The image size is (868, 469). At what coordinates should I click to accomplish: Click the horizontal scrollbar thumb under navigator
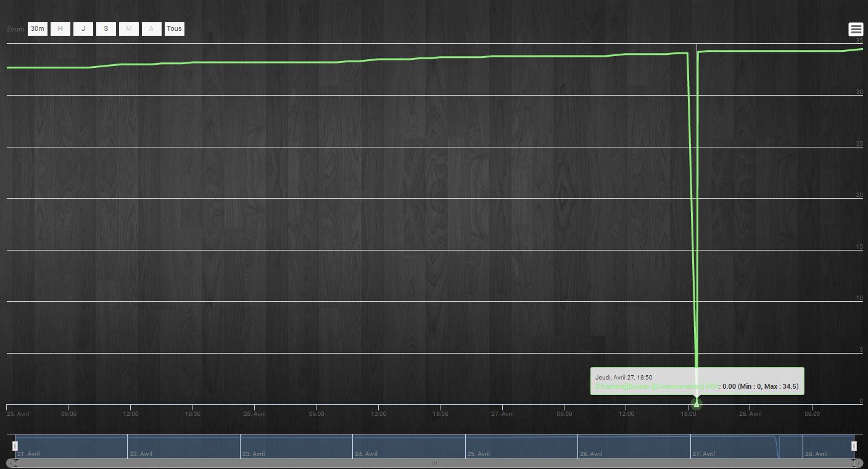[434, 463]
